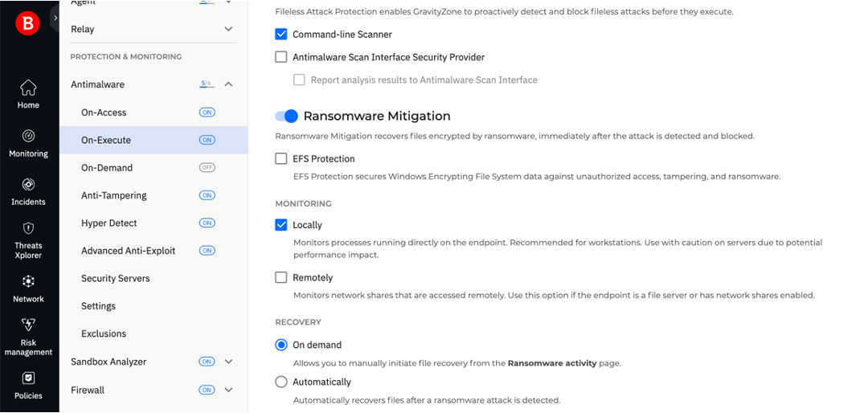Expand the Sandbox Analyzer chevron
Viewport: 868px width, 413px height.
coord(229,362)
